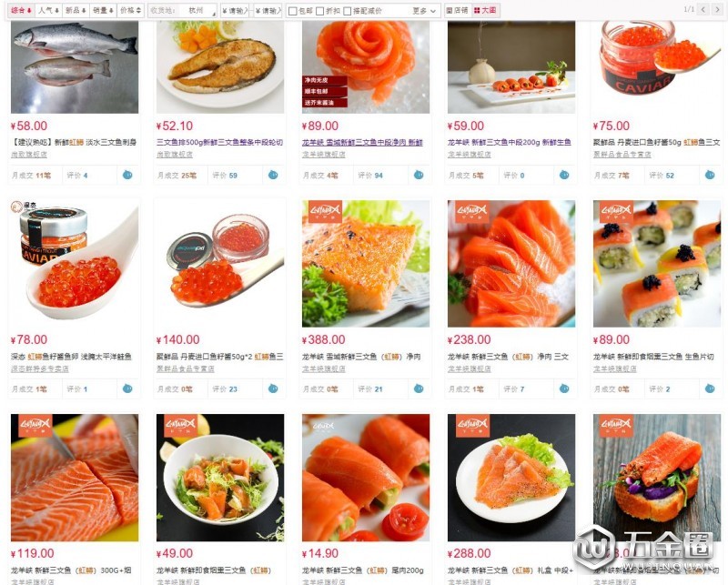Select the 销量 sales sort tab

pyautogui.click(x=103, y=10)
